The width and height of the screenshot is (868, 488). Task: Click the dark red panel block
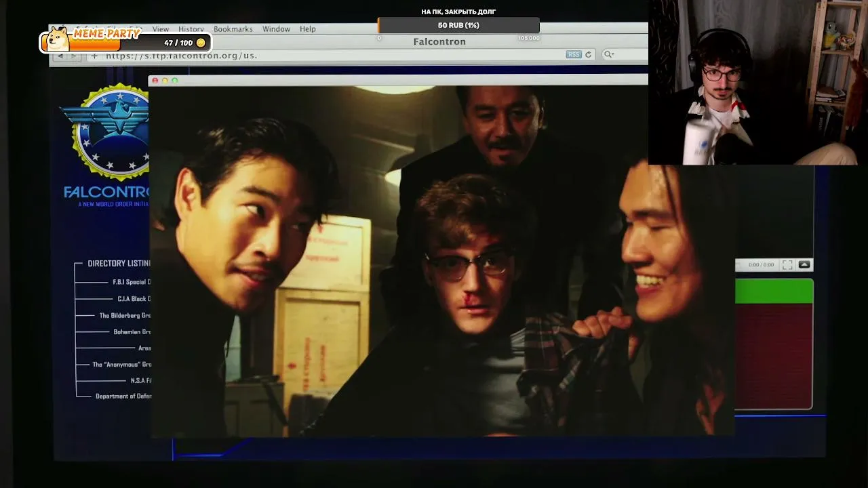tap(774, 357)
